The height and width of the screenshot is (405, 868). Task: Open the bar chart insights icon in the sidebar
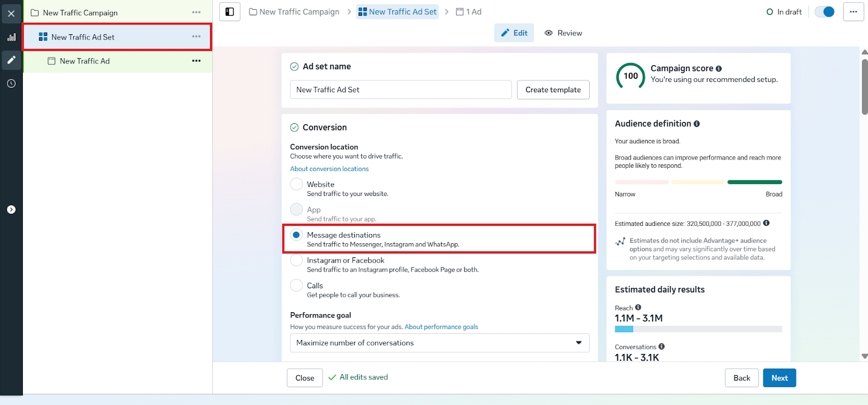(x=11, y=37)
